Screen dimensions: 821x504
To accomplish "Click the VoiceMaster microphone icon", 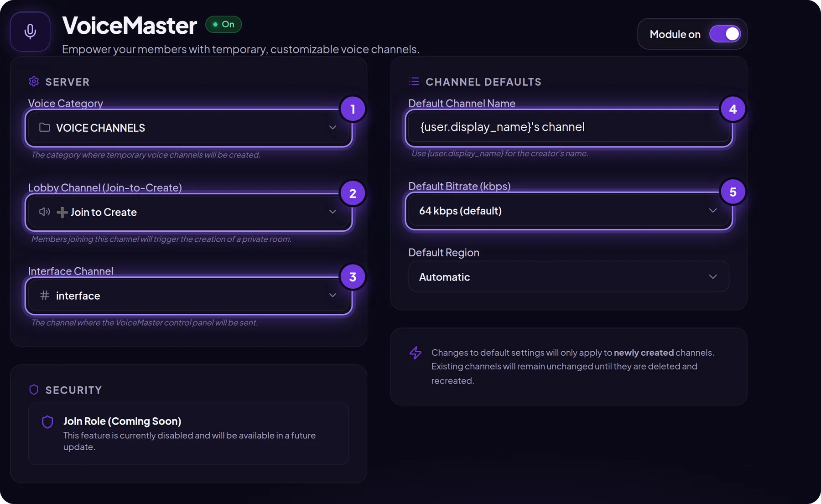I will [x=30, y=31].
